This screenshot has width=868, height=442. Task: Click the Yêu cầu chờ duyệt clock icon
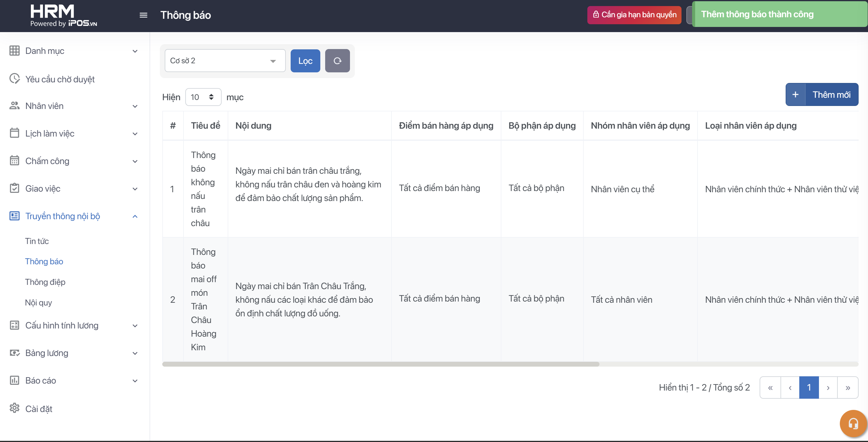[x=15, y=79]
